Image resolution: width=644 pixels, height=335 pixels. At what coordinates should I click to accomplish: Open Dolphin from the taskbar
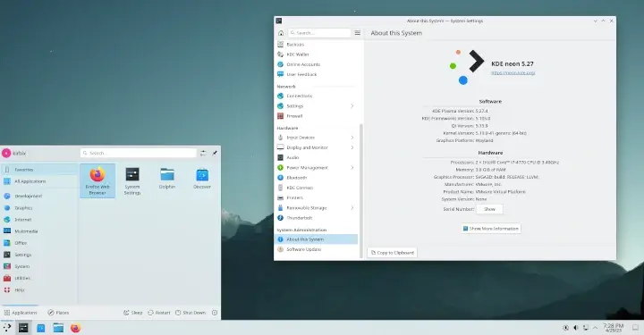click(x=58, y=328)
